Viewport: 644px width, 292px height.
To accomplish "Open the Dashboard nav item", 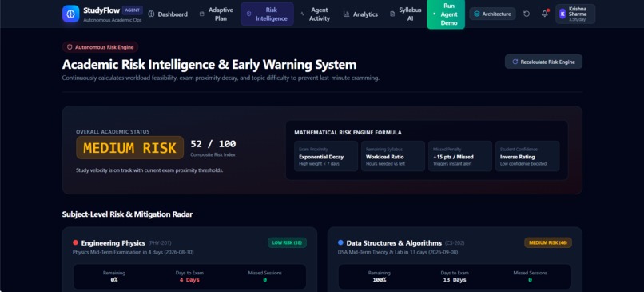I will pyautogui.click(x=168, y=14).
